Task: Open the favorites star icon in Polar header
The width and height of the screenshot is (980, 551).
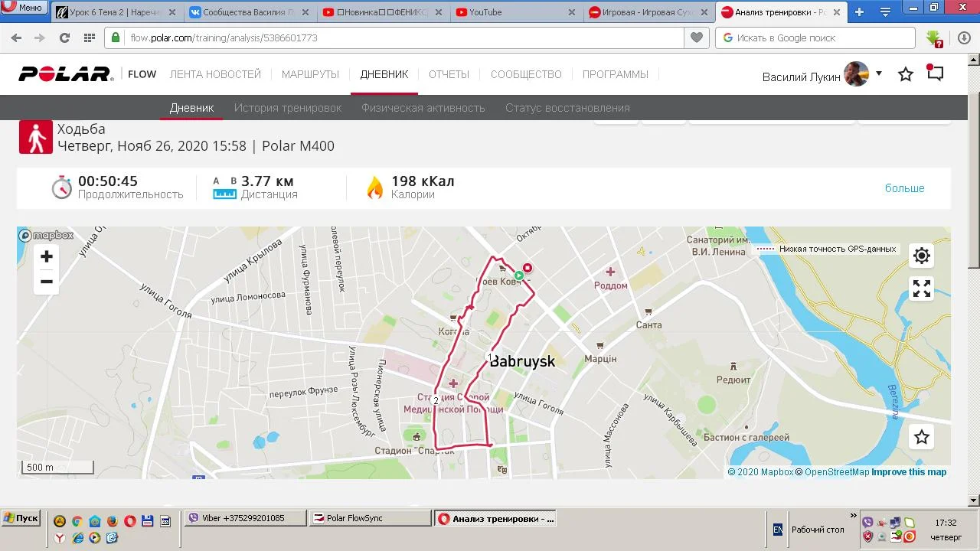Action: click(906, 74)
